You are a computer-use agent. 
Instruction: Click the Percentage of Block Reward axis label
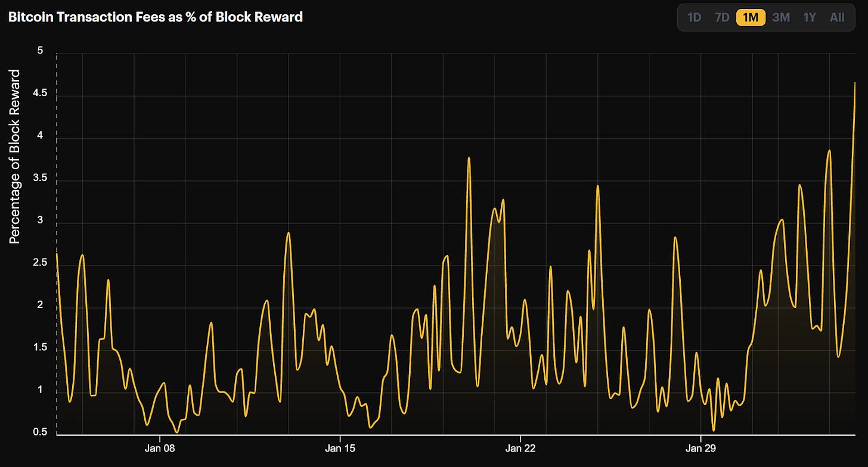[x=15, y=156]
